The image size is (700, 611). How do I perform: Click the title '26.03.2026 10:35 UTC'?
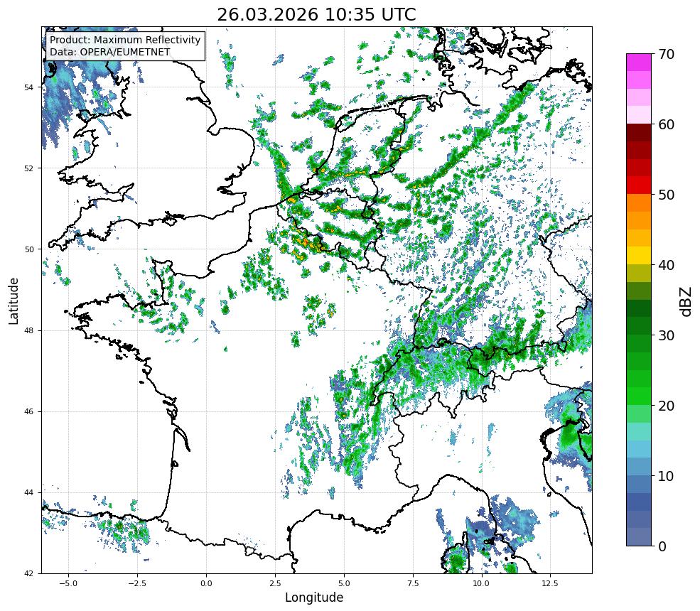point(316,15)
